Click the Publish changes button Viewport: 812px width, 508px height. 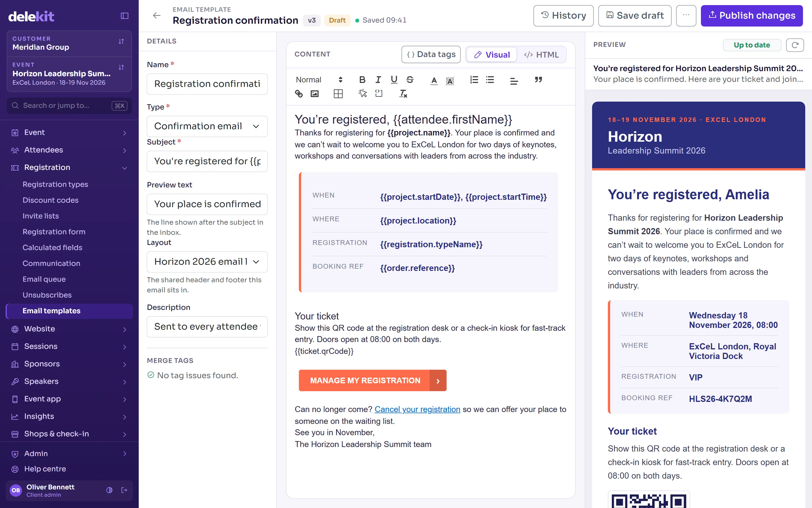coord(751,16)
